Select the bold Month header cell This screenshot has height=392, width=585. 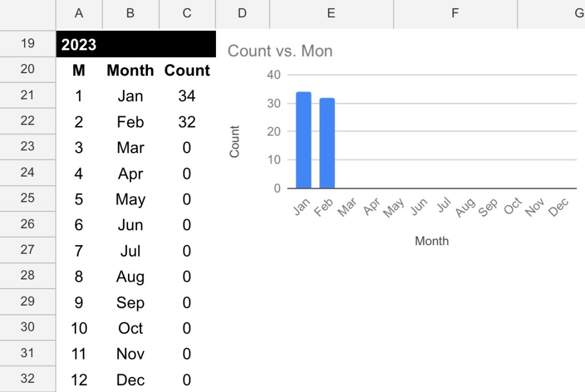click(x=130, y=70)
